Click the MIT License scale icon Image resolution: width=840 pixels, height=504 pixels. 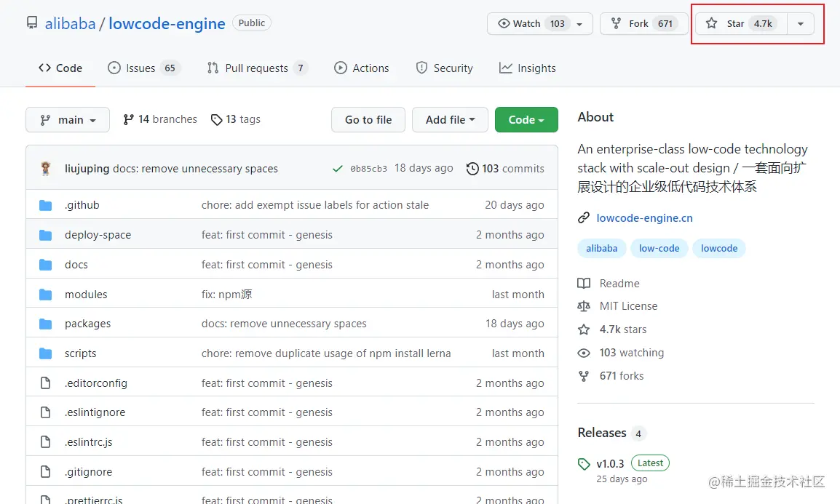[583, 306]
